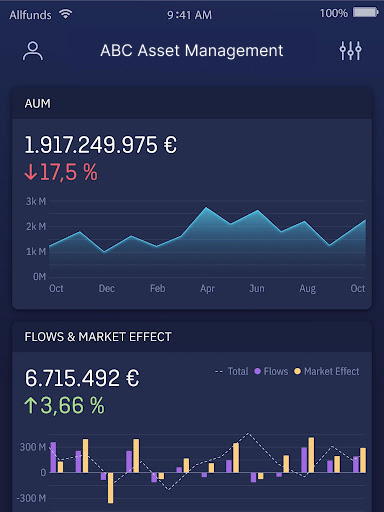The width and height of the screenshot is (384, 512).
Task: Toggle the Market Effect legend item
Action: point(327,371)
